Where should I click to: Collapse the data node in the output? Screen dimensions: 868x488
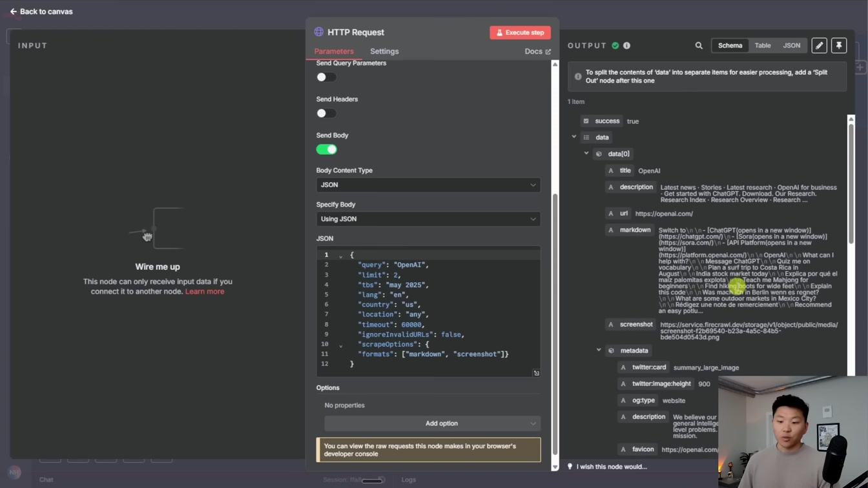573,137
